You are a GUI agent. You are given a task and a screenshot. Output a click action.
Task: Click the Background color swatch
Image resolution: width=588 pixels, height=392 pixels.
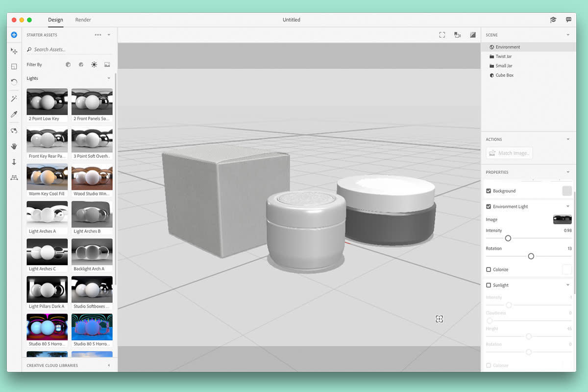567,191
